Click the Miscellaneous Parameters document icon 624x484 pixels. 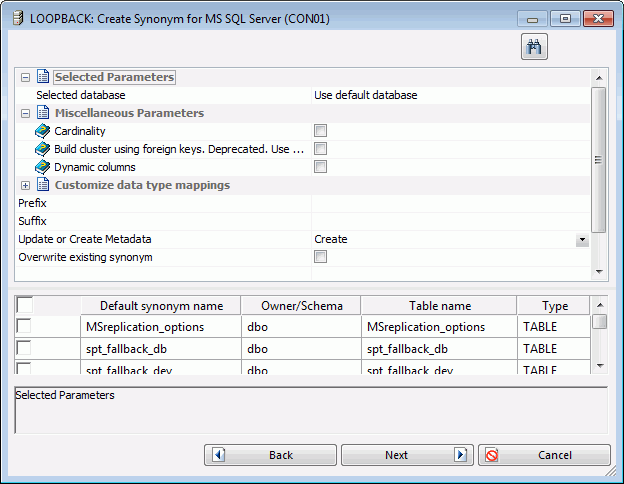(43, 113)
